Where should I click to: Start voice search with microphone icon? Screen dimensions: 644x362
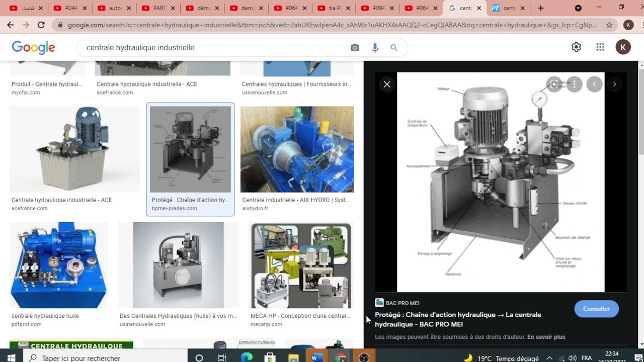click(x=375, y=48)
